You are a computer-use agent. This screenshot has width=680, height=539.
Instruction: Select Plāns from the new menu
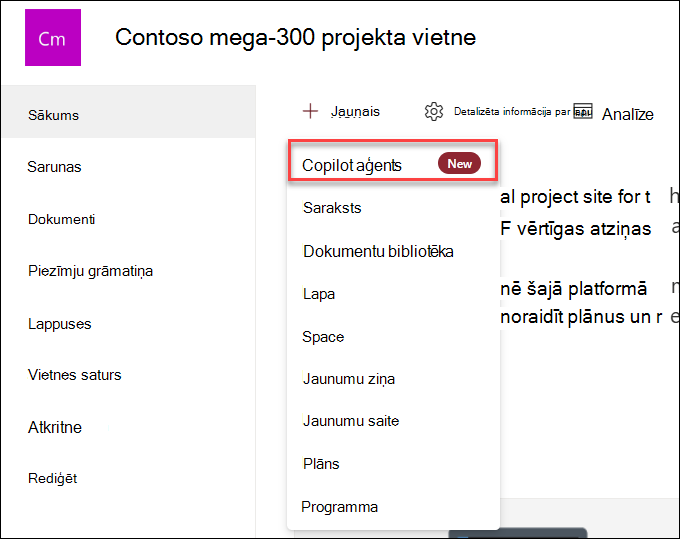pyautogui.click(x=321, y=464)
